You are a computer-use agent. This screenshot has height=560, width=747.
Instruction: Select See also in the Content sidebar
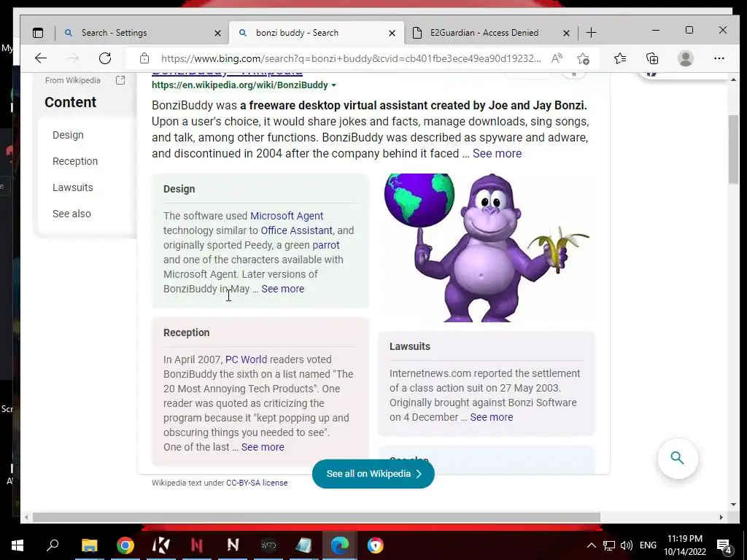tap(72, 214)
